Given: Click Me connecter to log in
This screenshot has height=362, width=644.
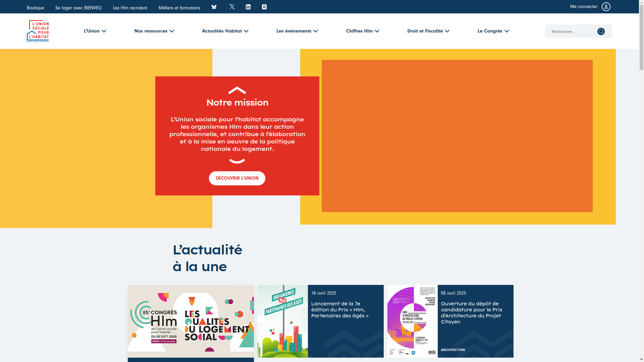Looking at the screenshot, I should [584, 7].
